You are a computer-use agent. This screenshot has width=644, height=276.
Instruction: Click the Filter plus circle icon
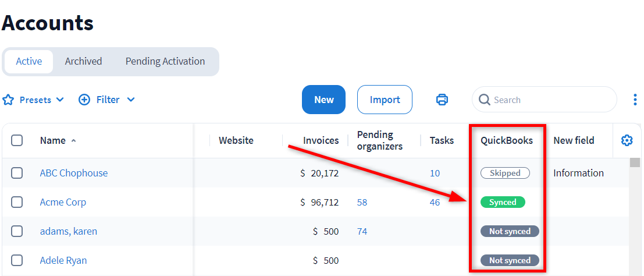[84, 100]
